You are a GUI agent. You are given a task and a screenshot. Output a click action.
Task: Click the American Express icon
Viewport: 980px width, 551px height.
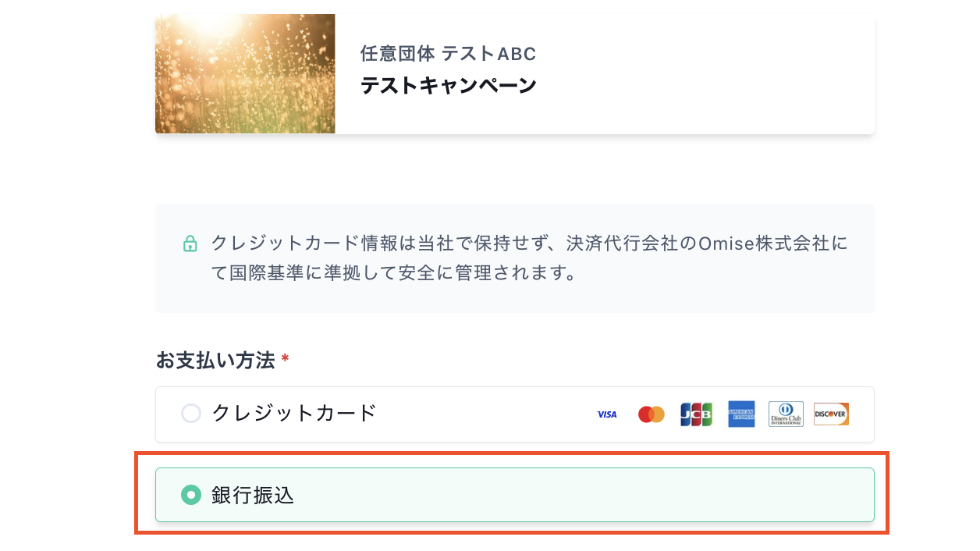click(740, 414)
